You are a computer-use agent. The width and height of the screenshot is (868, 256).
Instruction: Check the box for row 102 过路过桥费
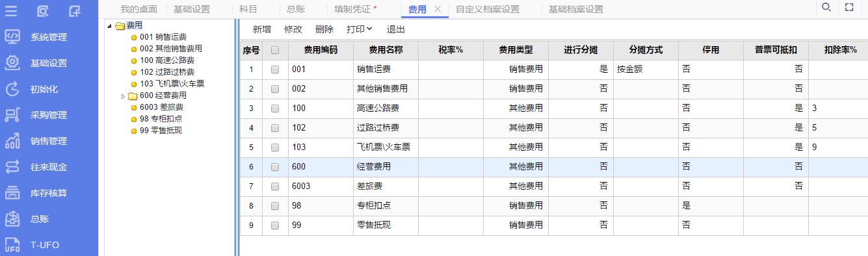(275, 128)
